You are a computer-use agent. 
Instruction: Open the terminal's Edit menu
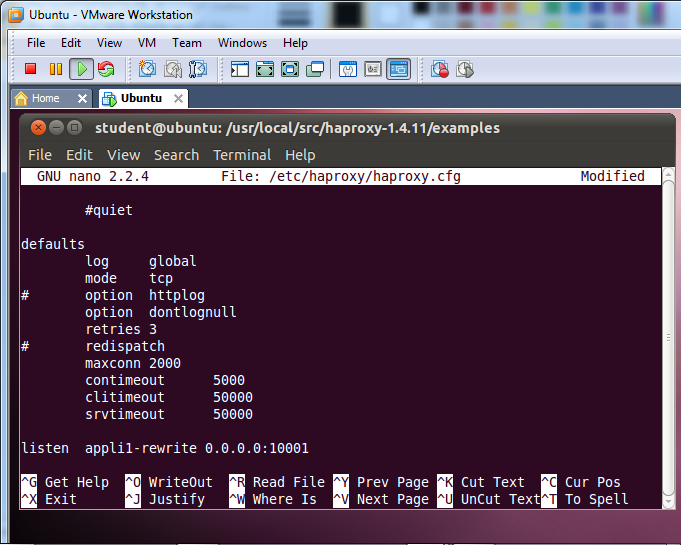(79, 155)
